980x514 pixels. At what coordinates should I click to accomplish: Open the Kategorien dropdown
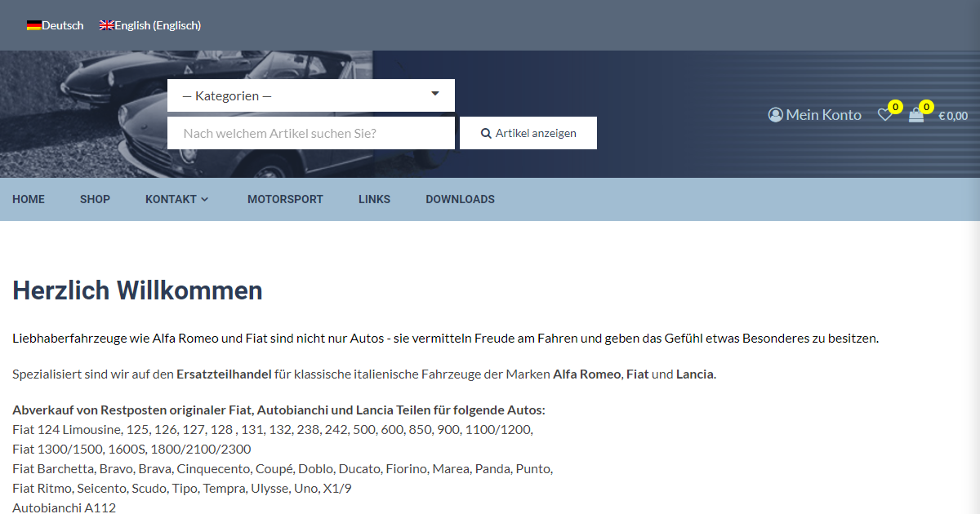coord(310,95)
